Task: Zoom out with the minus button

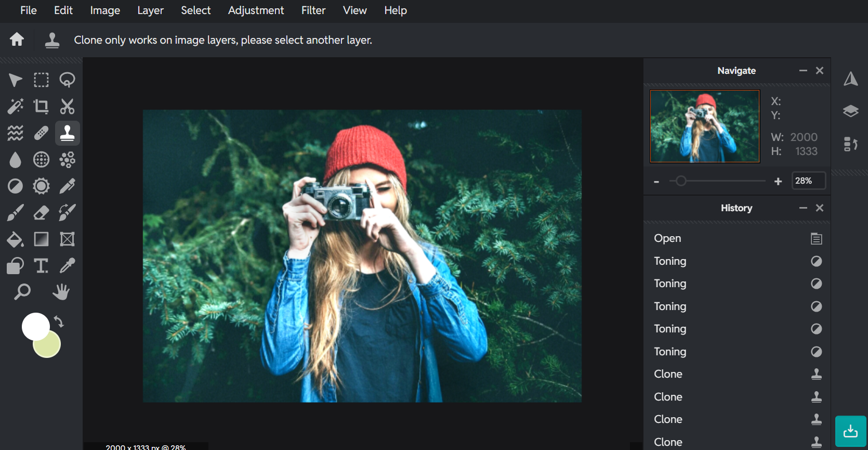Action: pyautogui.click(x=656, y=182)
